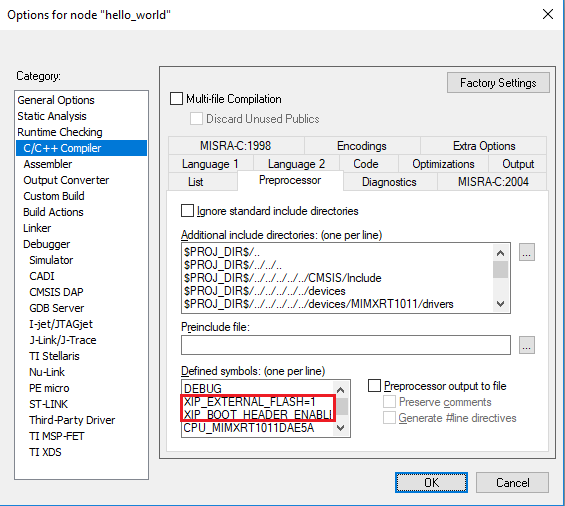Open the Extra Options tab

[484, 146]
